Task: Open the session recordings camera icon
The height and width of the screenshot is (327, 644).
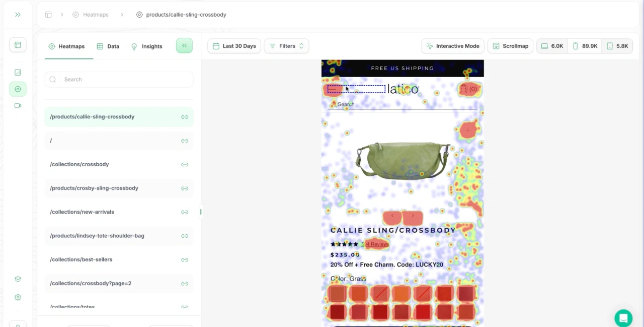Action: point(18,106)
